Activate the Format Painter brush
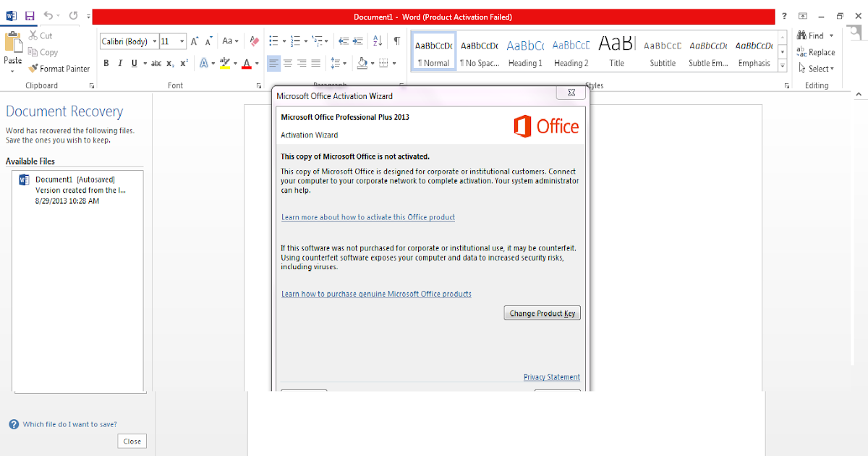This screenshot has height=456, width=868. point(59,69)
